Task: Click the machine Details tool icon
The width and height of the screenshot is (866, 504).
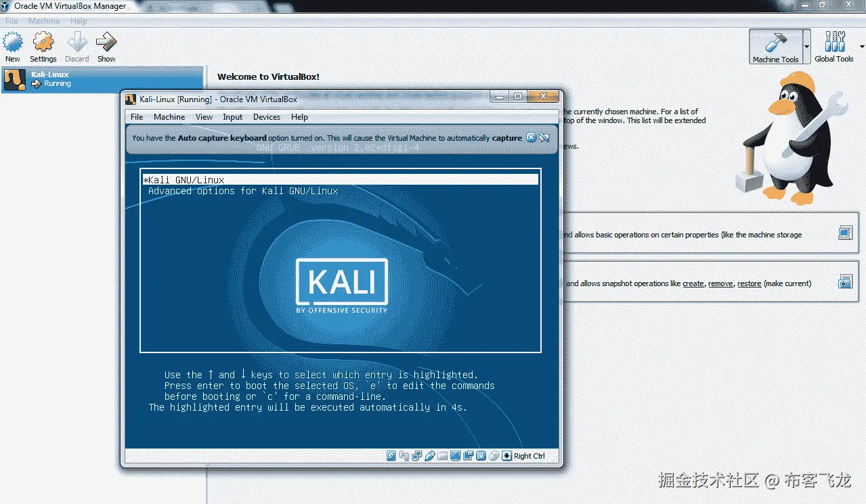Action: point(844,233)
